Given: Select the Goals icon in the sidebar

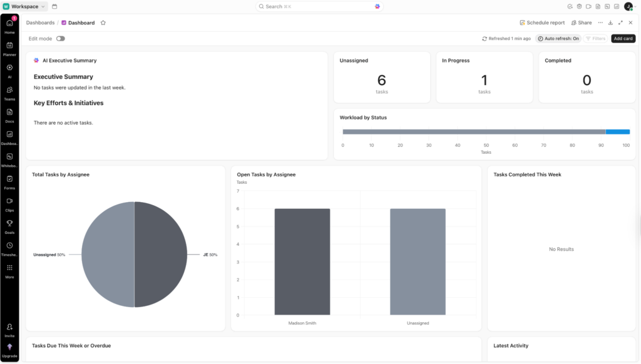Looking at the screenshot, I should (9, 223).
